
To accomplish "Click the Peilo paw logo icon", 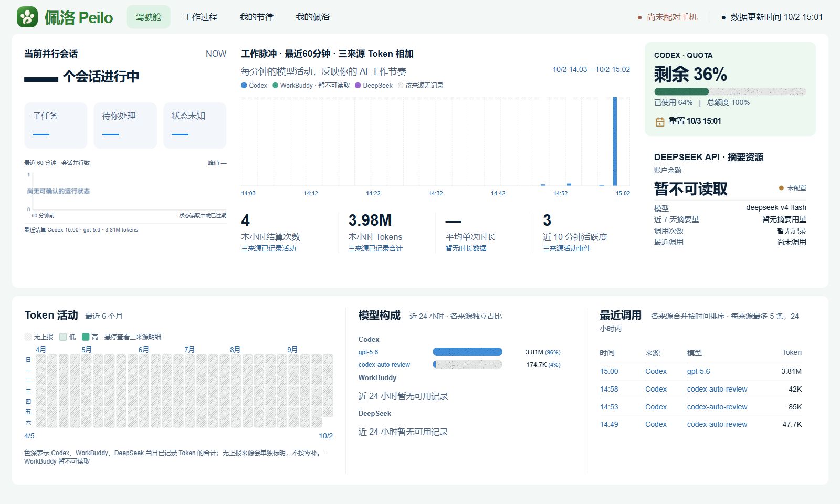I will tap(27, 17).
